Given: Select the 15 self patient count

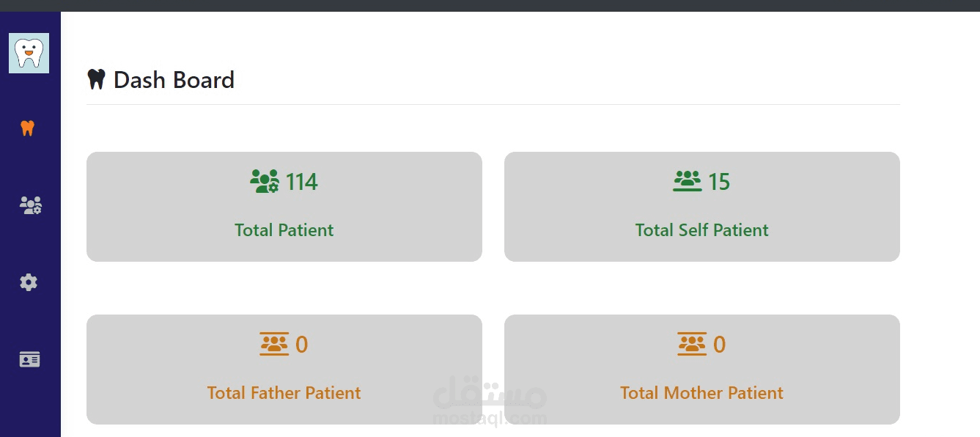Looking at the screenshot, I should pos(719,182).
